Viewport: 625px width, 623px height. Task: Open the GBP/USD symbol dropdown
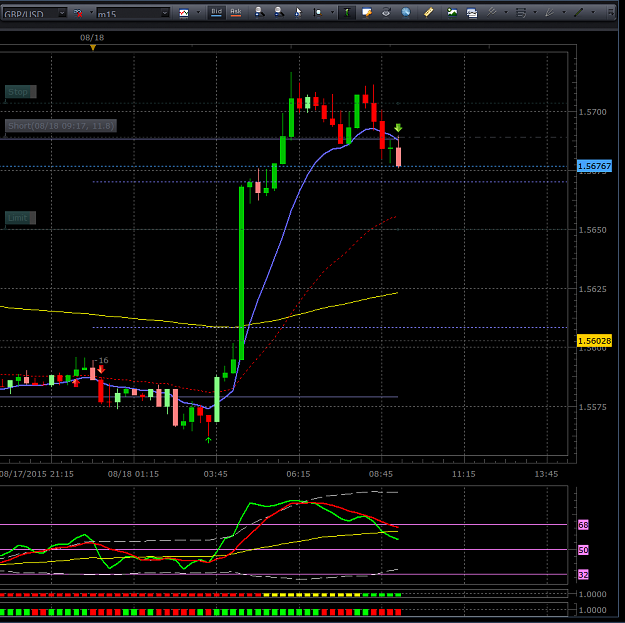pos(34,13)
